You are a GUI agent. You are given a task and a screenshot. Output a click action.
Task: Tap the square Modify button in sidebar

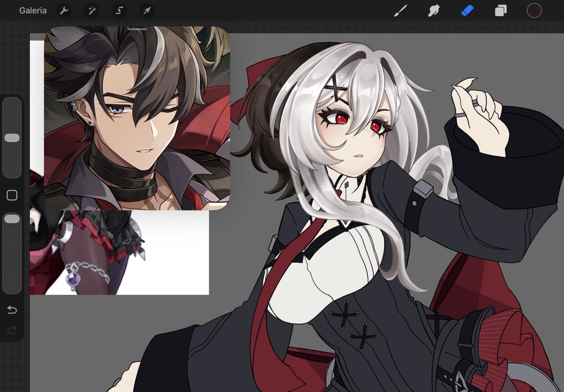[x=12, y=196]
